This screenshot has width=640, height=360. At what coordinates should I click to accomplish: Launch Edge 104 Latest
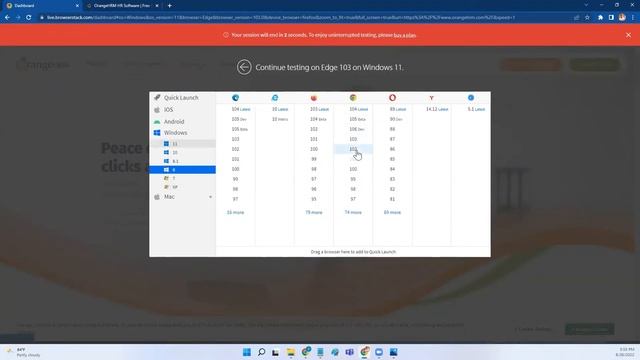click(x=240, y=109)
